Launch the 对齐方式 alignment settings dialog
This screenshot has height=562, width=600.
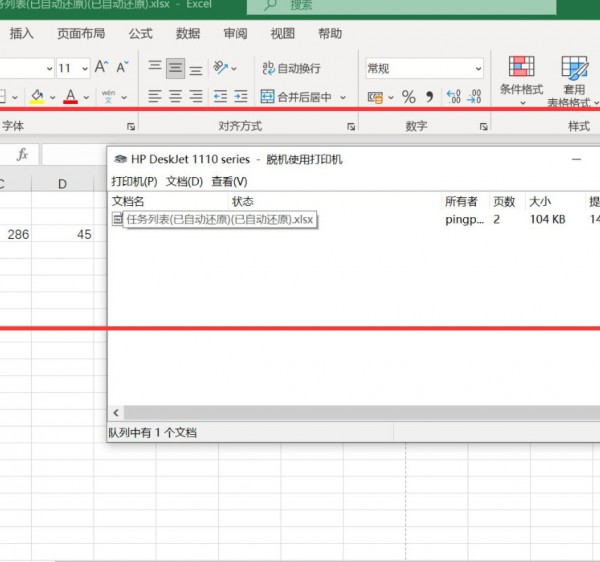(351, 127)
